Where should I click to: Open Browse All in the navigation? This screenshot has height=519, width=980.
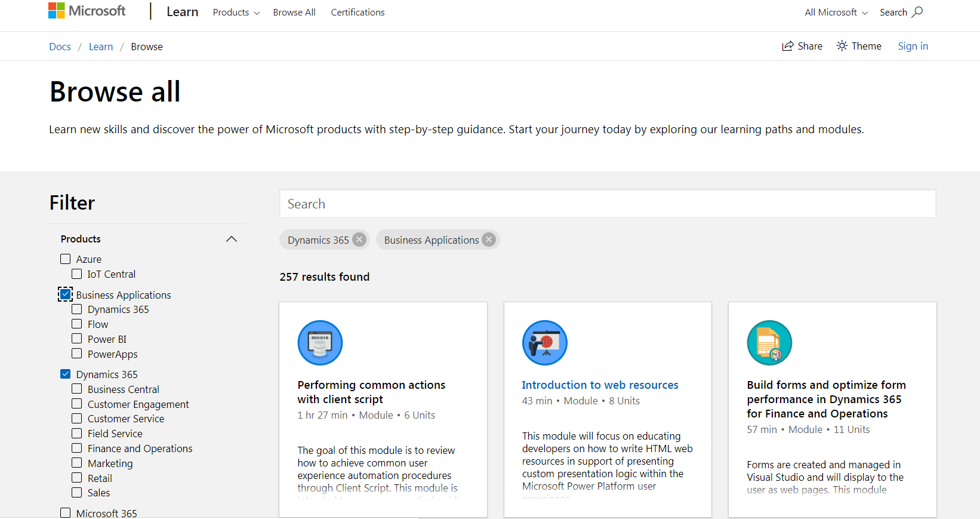294,13
